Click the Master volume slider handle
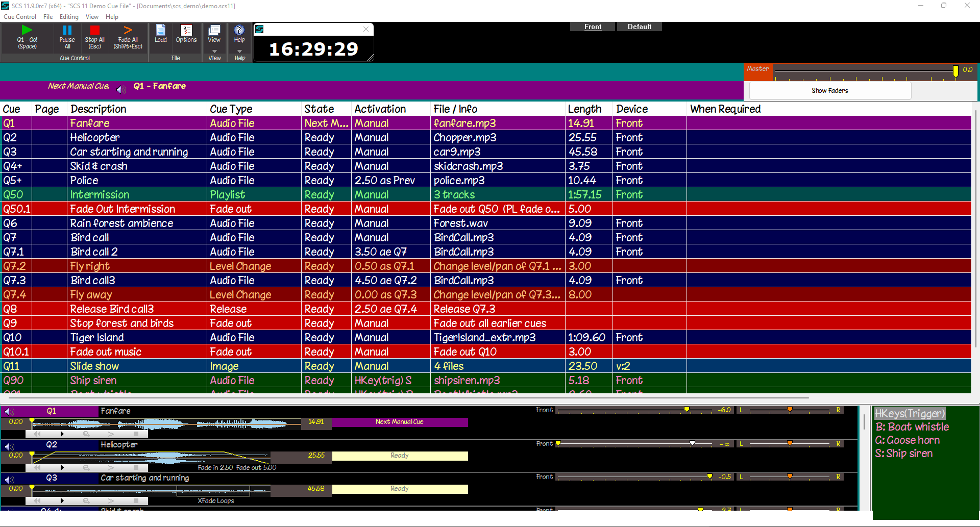980x527 pixels. tap(955, 71)
